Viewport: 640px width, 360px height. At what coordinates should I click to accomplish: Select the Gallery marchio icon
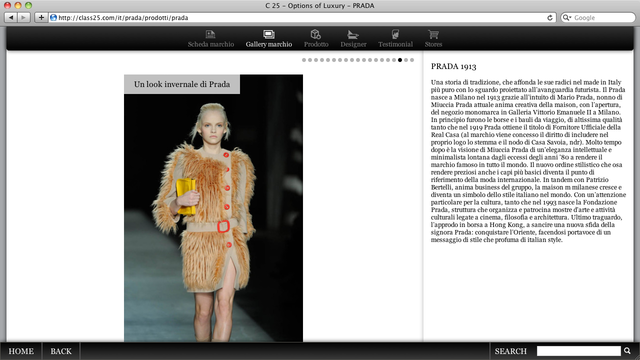pyautogui.click(x=269, y=34)
